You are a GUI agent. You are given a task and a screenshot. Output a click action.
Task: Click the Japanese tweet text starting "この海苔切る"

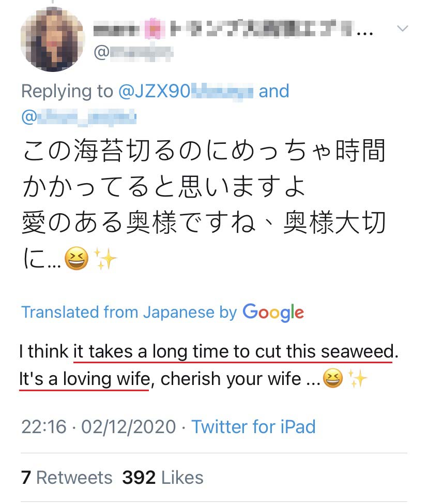click(x=204, y=153)
